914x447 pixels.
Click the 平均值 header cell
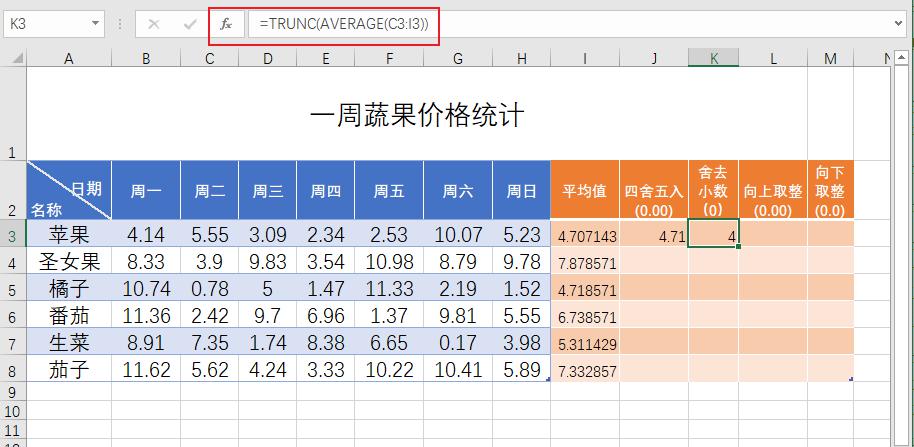coord(585,190)
